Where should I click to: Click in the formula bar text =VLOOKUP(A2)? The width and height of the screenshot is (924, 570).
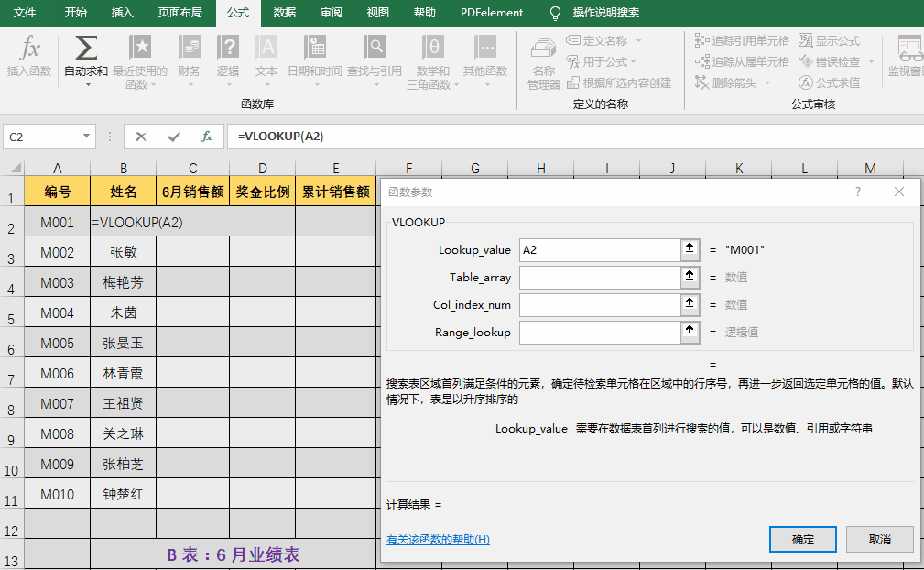coord(281,137)
